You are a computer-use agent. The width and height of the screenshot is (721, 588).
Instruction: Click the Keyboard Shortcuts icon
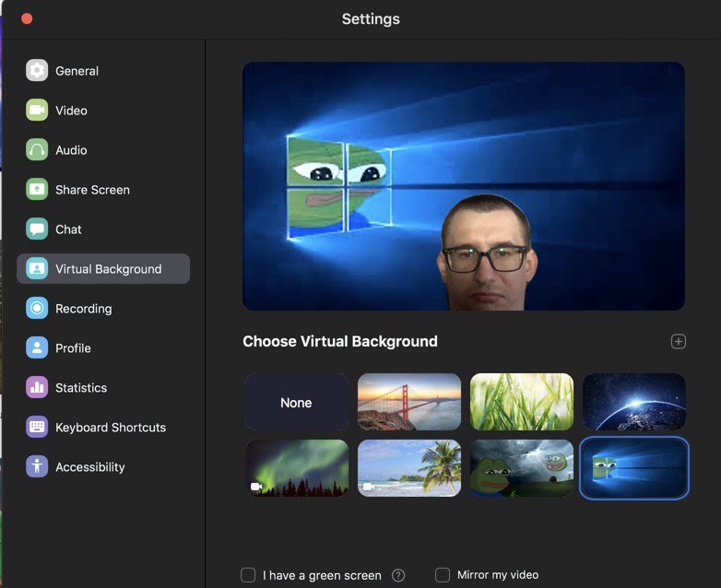click(x=37, y=427)
